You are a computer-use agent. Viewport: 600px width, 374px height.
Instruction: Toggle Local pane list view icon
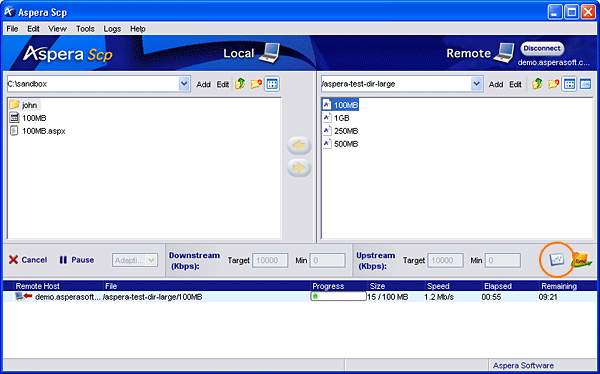tap(272, 84)
